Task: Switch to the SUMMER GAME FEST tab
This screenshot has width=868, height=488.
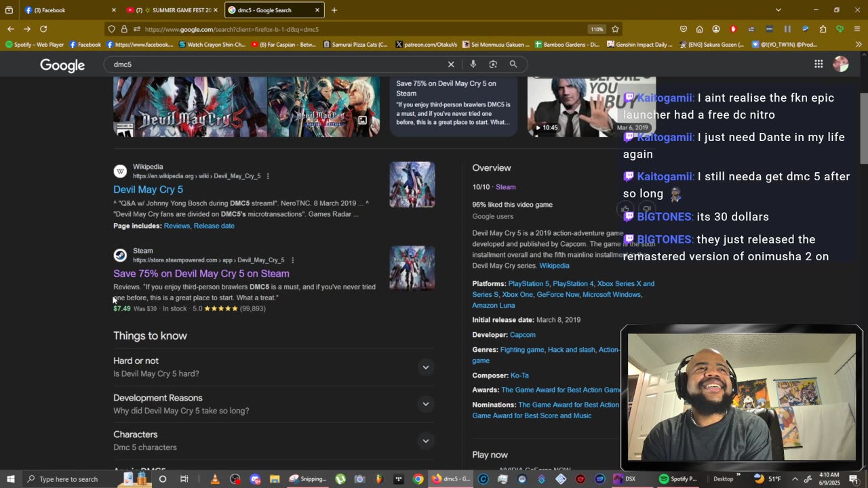Action: coord(173,10)
